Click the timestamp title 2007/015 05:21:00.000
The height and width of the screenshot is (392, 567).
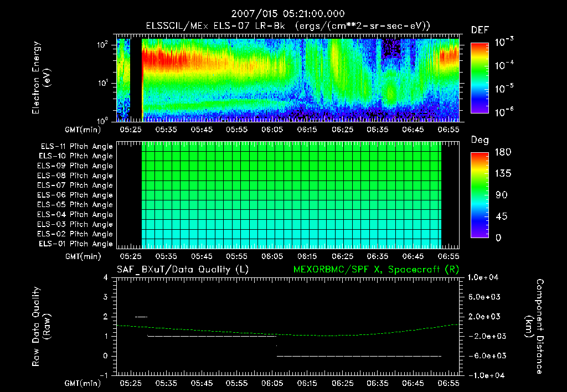(x=288, y=14)
